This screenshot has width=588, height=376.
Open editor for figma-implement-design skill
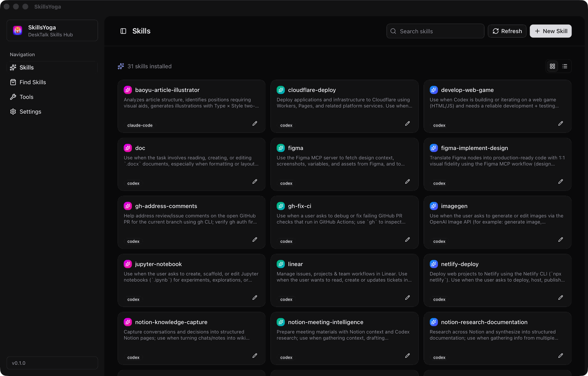pos(560,182)
